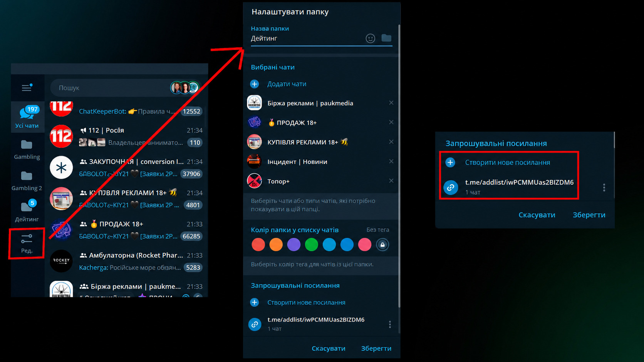Open options for invite link in folder settings
644x362 pixels.
pos(390,324)
